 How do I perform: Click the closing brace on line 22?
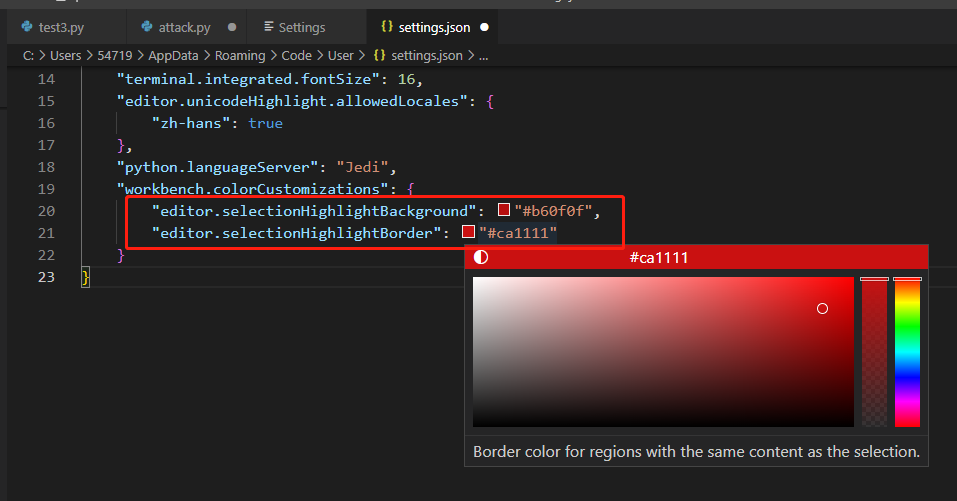pyautogui.click(x=121, y=255)
